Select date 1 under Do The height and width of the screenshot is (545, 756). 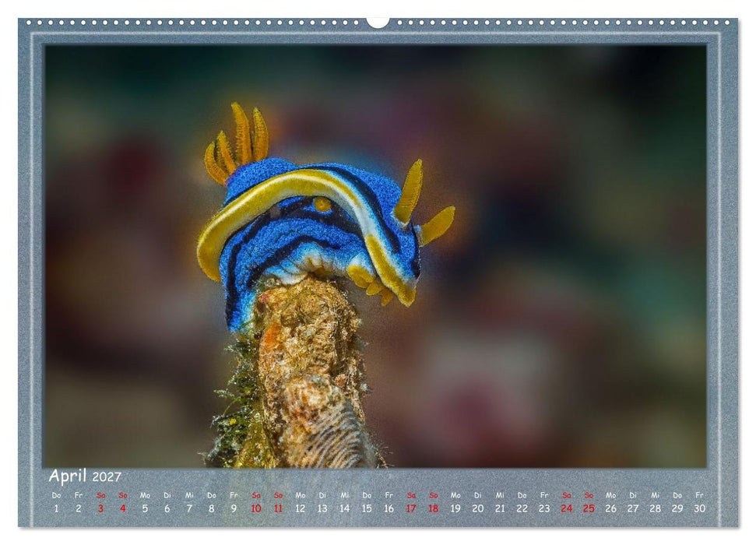click(56, 508)
